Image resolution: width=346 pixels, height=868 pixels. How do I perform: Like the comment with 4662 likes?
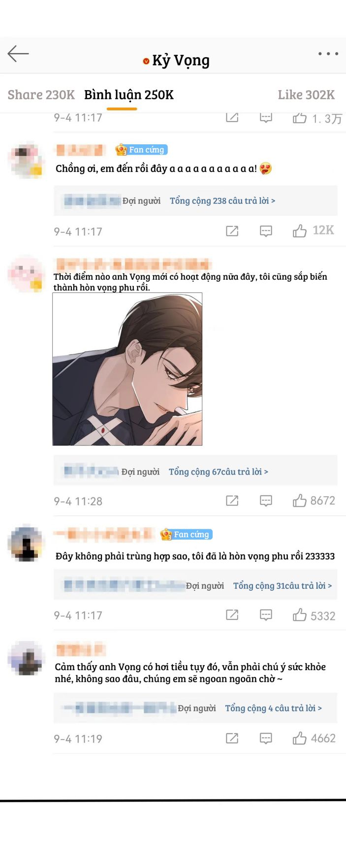tap(299, 738)
